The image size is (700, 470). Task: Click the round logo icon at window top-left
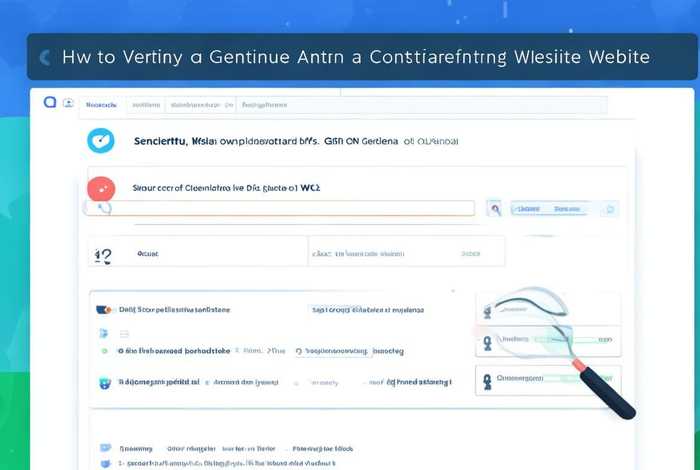pyautogui.click(x=49, y=103)
